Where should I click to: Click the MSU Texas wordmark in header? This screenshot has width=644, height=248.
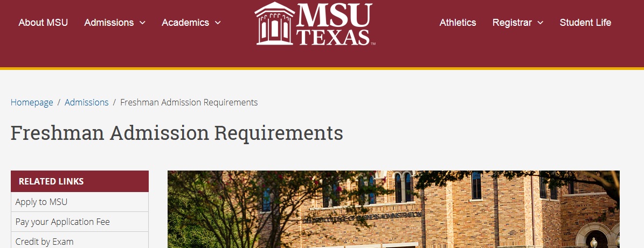334,24
